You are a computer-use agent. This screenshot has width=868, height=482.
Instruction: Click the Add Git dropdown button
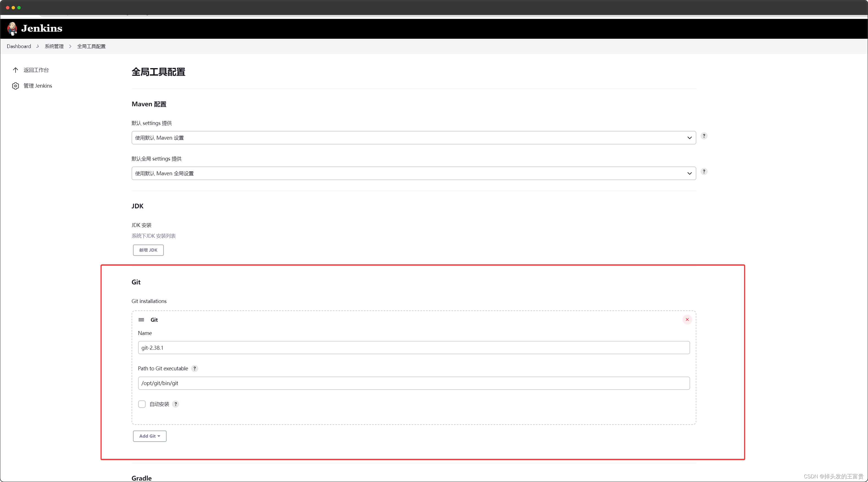tap(149, 436)
